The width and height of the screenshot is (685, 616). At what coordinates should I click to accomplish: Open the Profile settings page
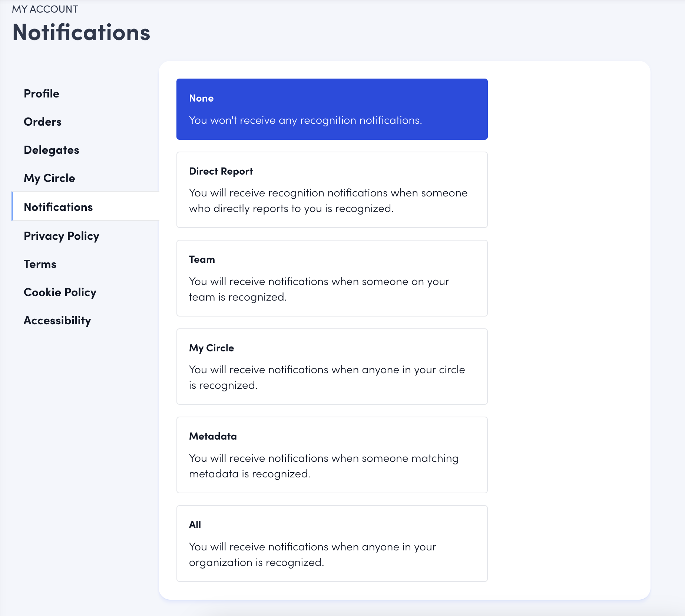[x=41, y=93]
